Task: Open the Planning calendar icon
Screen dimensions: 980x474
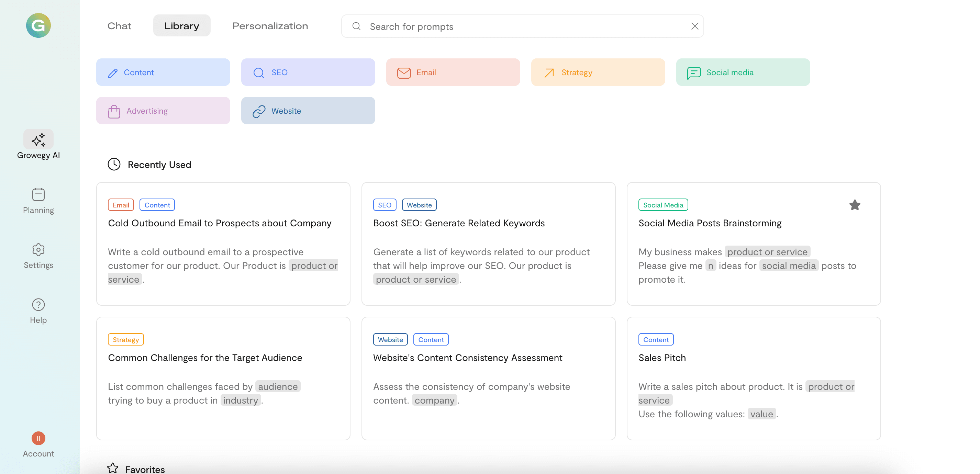Action: click(38, 194)
